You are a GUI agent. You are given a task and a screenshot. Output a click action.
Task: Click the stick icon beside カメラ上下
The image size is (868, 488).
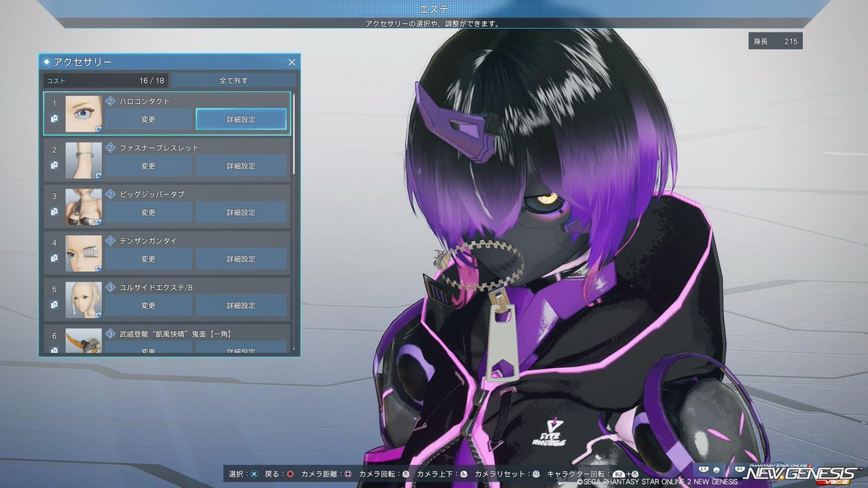click(x=464, y=474)
